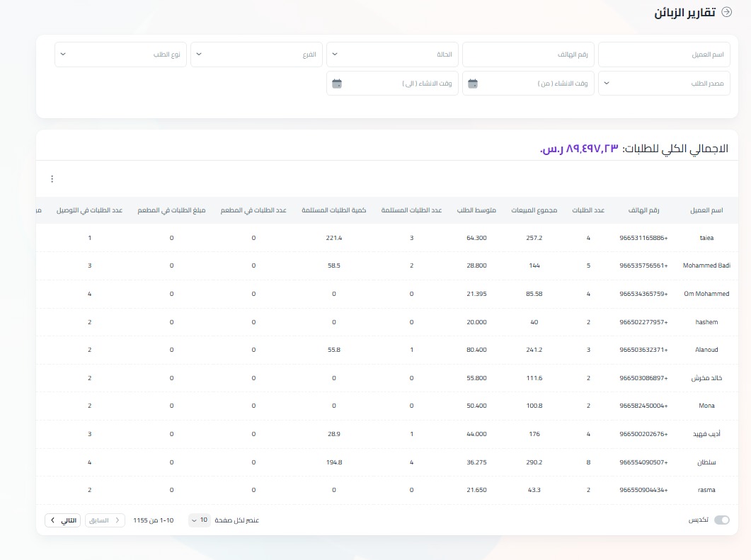Expand the نوع الطلب dropdown
The width and height of the screenshot is (751, 560).
point(120,55)
